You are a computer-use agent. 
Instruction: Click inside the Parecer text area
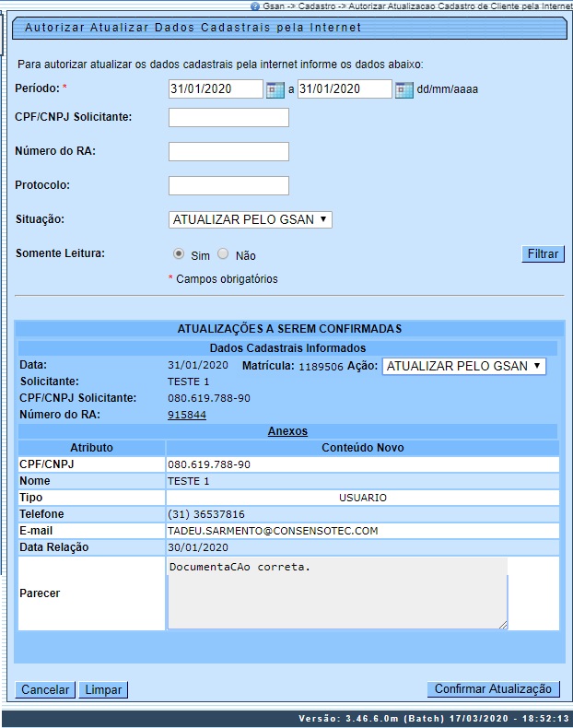pyautogui.click(x=337, y=593)
